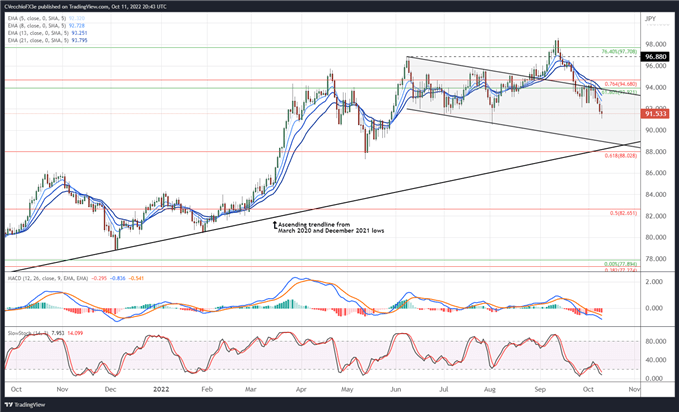Click the Aug label on time axis
679x412 pixels.
pyautogui.click(x=490, y=389)
